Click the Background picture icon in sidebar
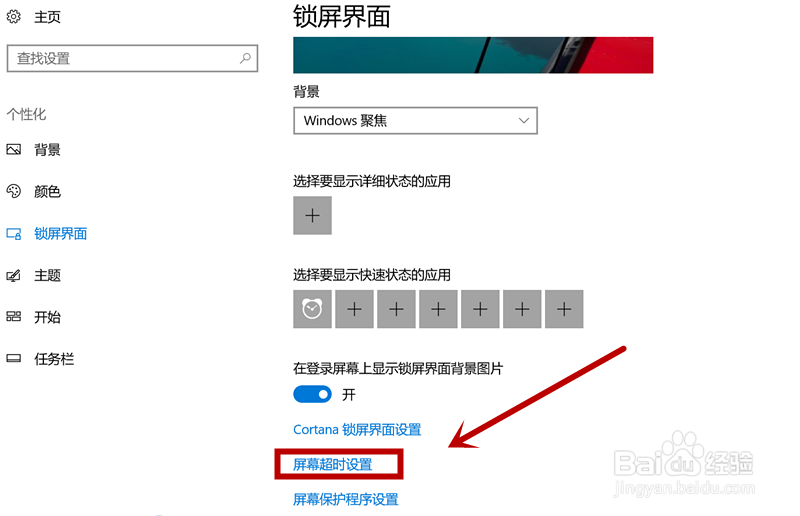 pos(14,150)
